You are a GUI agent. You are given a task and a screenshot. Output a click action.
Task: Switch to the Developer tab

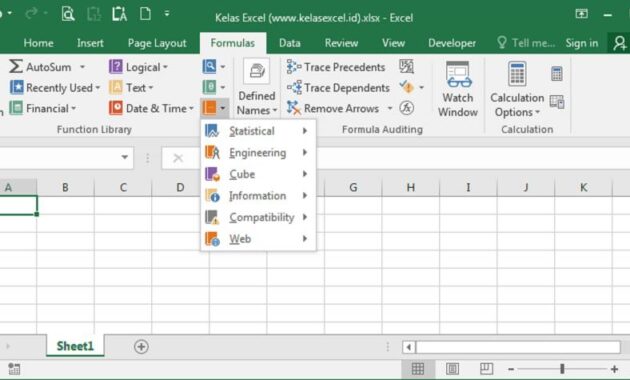click(x=452, y=43)
